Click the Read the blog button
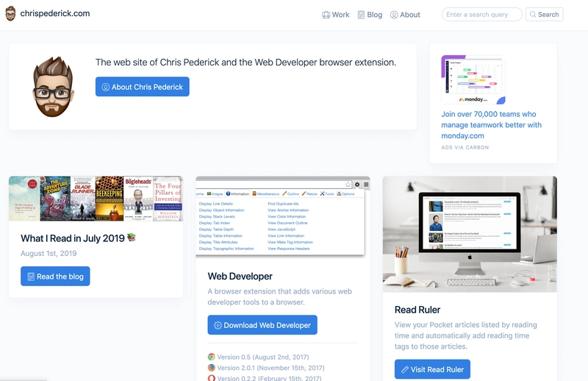The image size is (588, 381). (55, 277)
